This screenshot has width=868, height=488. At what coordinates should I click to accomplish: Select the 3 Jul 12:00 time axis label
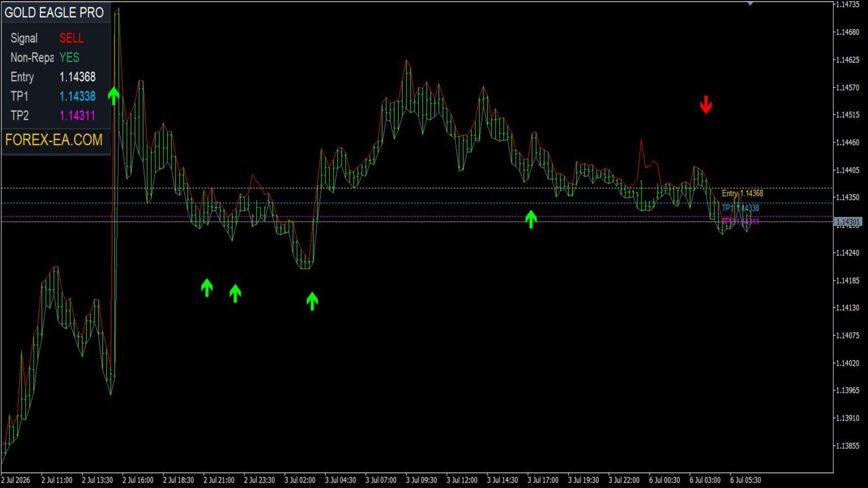point(462,480)
